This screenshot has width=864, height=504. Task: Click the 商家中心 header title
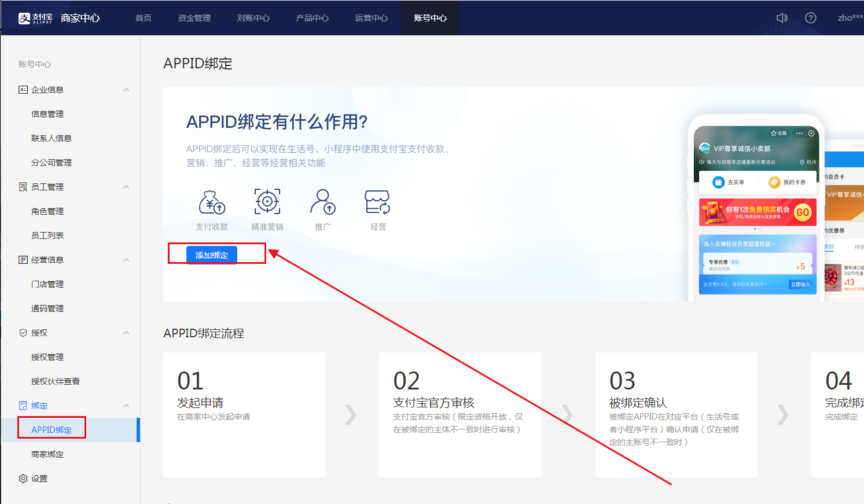click(x=80, y=18)
